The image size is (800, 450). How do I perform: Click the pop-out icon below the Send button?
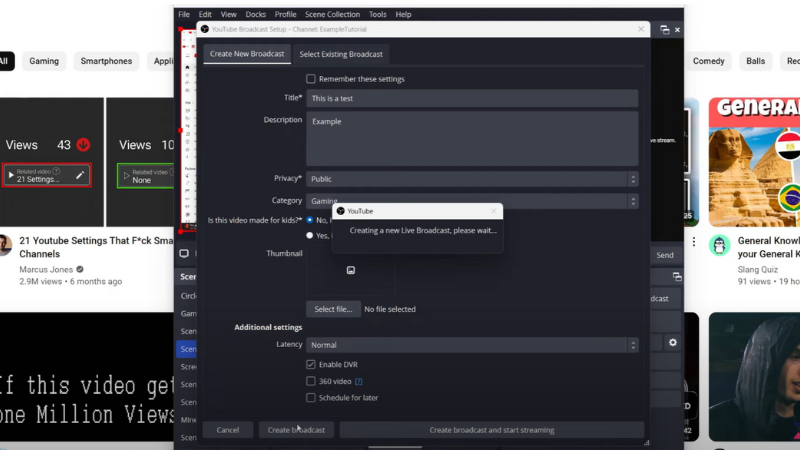(677, 277)
